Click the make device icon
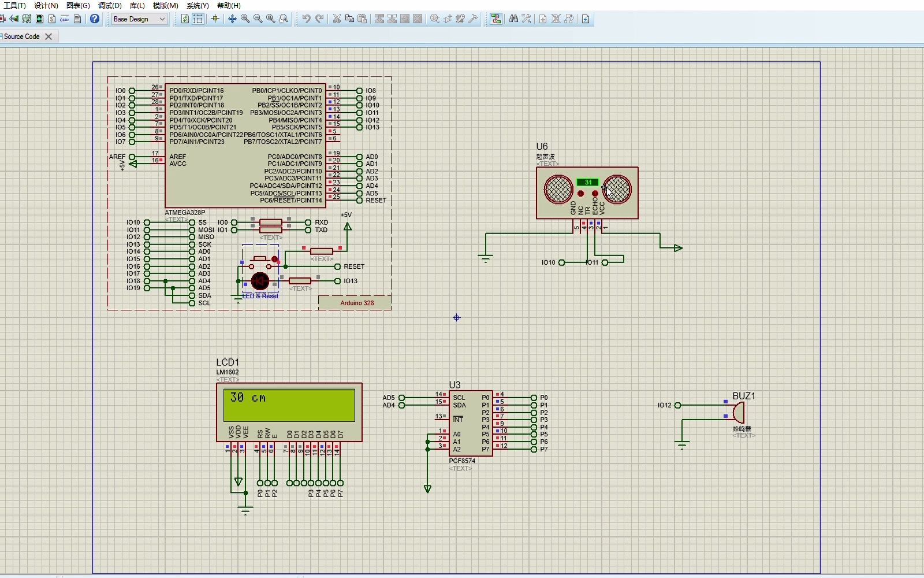Screen dimensions: 924x578 [448, 19]
